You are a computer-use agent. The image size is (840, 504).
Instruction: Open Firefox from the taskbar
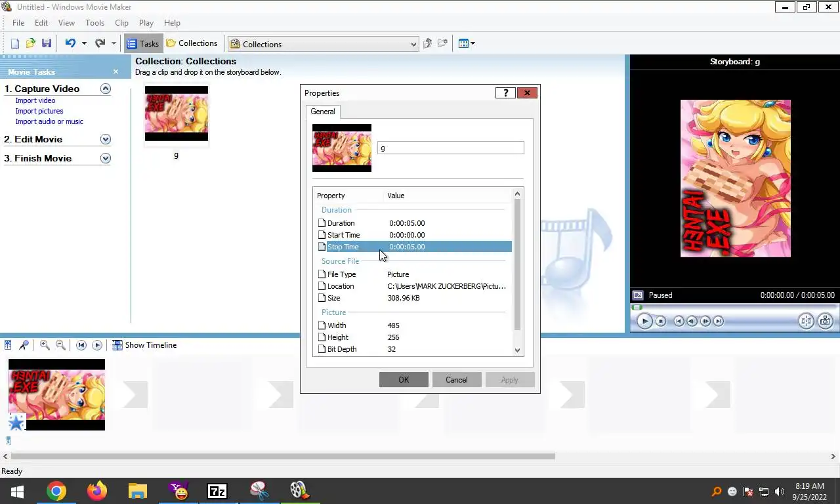97,491
